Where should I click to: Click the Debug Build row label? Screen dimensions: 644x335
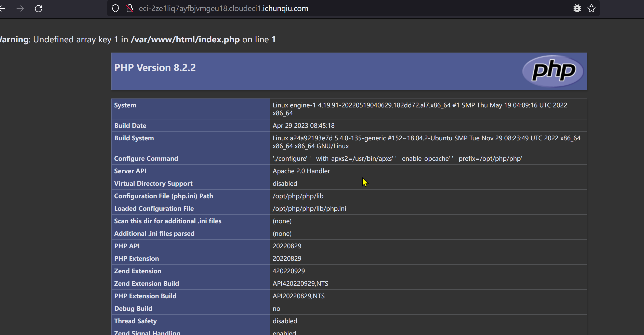click(x=133, y=309)
